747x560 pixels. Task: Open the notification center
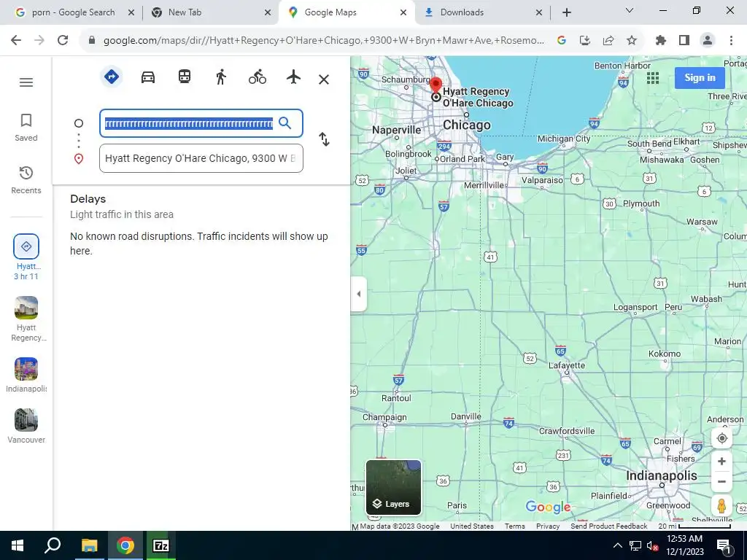click(724, 546)
